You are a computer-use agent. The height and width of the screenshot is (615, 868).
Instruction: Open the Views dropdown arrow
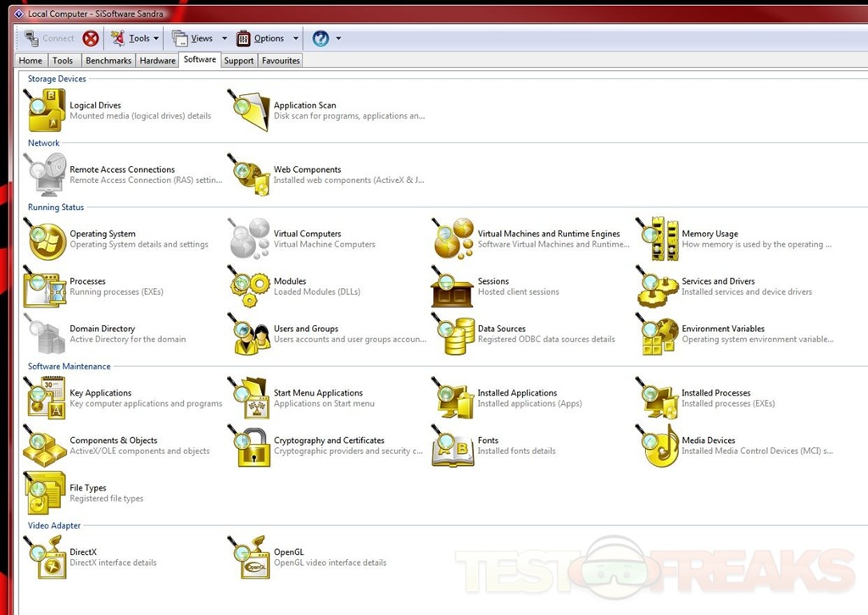pyautogui.click(x=225, y=38)
